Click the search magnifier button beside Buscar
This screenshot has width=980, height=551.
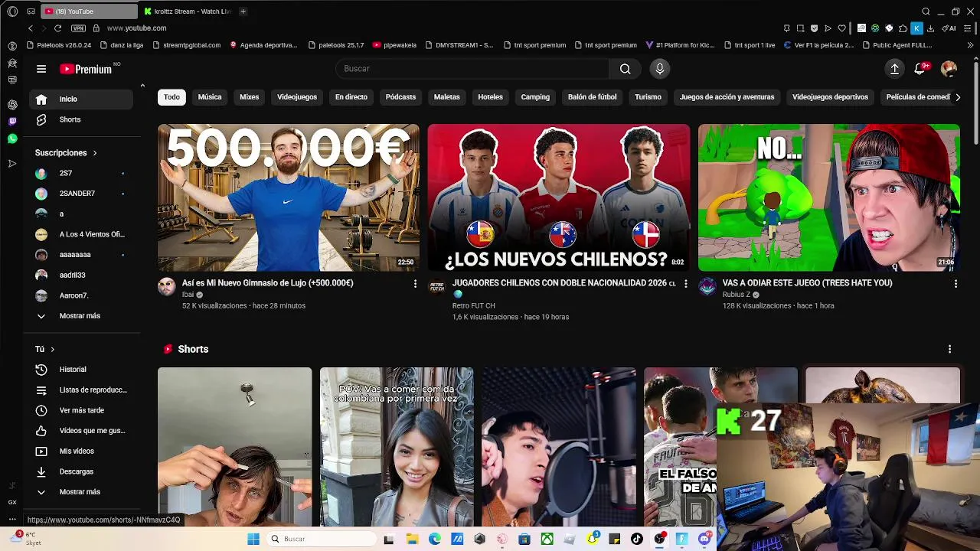[x=626, y=69]
